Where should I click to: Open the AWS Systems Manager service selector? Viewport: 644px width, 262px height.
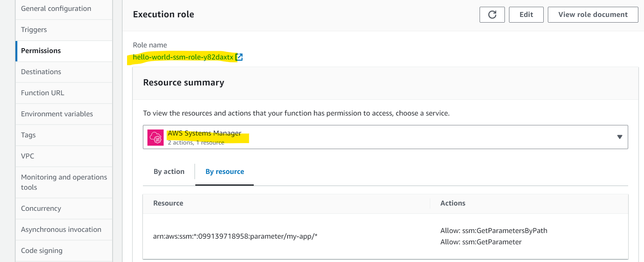click(385, 137)
